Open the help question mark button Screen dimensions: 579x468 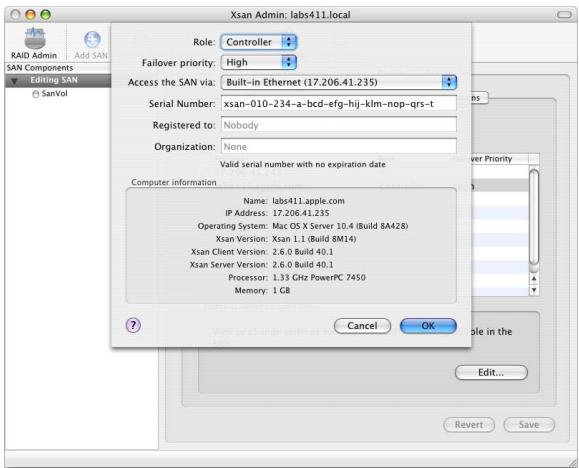point(133,325)
